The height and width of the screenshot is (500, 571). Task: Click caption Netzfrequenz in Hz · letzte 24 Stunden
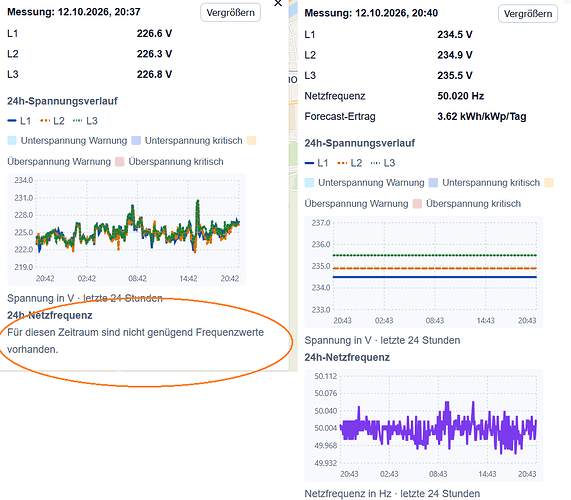tap(392, 494)
